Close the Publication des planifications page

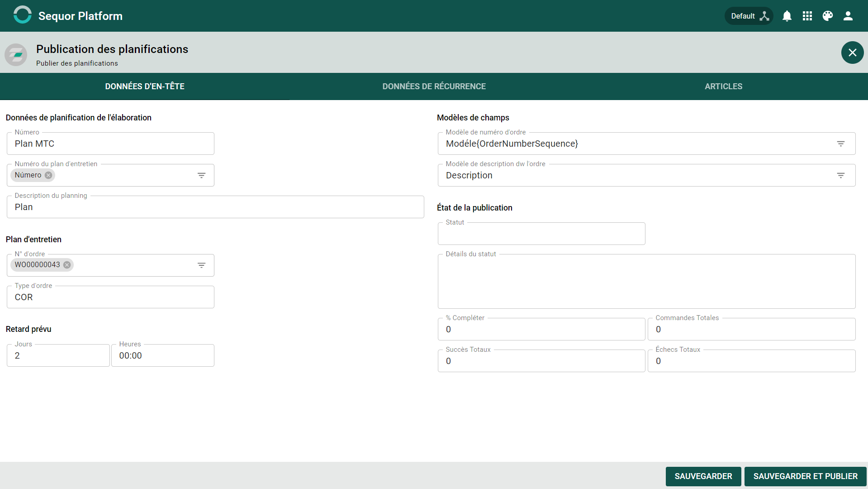(852, 53)
